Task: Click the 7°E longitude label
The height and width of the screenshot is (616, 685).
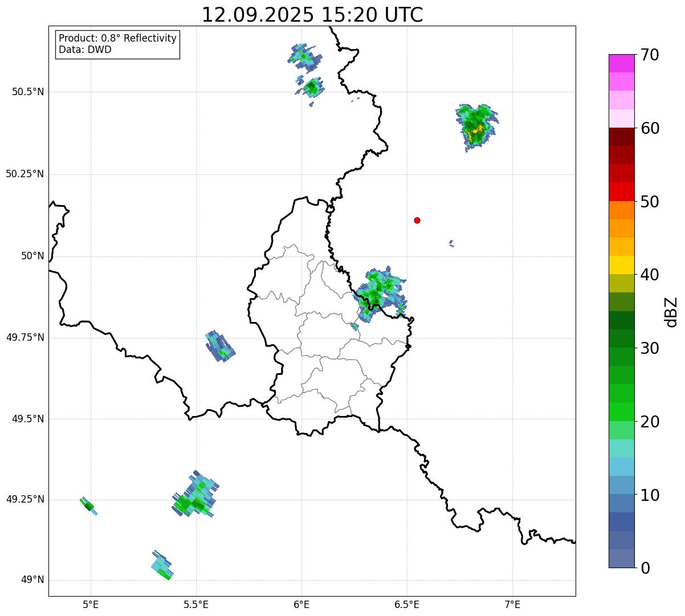Action: pos(512,604)
